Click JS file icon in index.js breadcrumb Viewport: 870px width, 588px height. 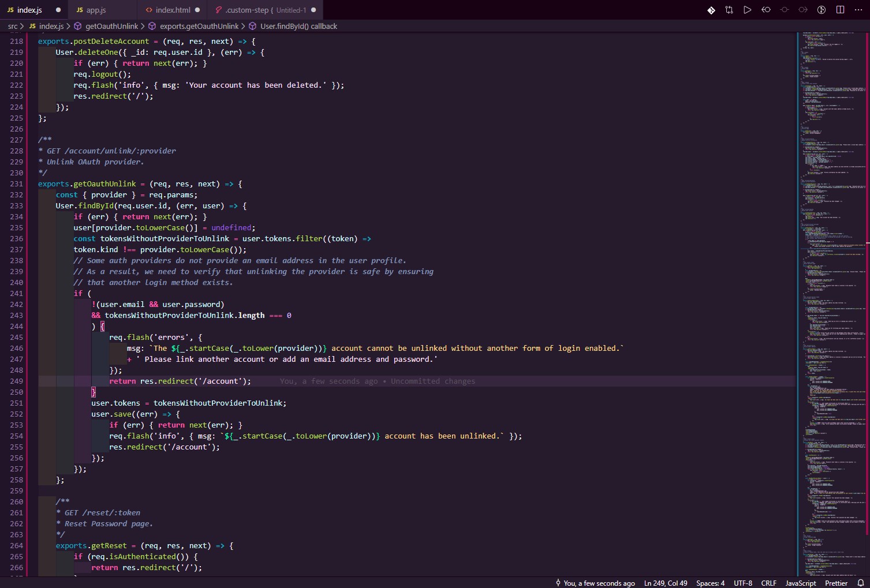[32, 26]
